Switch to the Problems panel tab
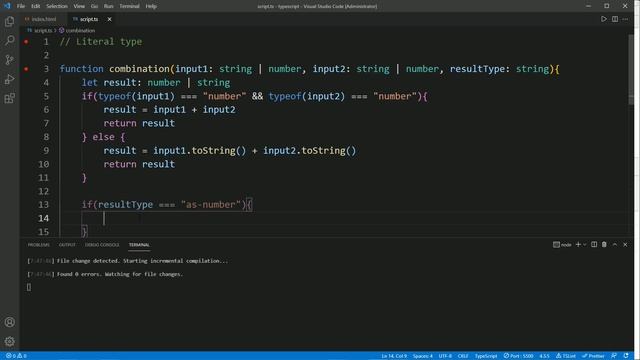 coord(39,245)
